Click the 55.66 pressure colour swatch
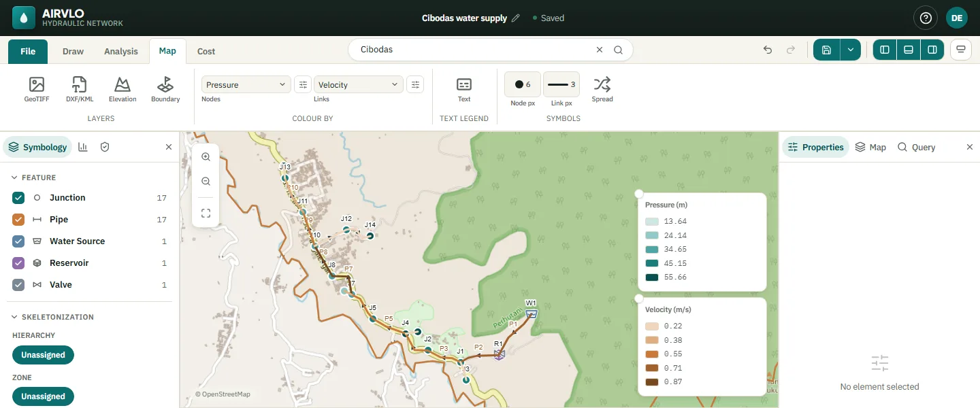 point(652,277)
